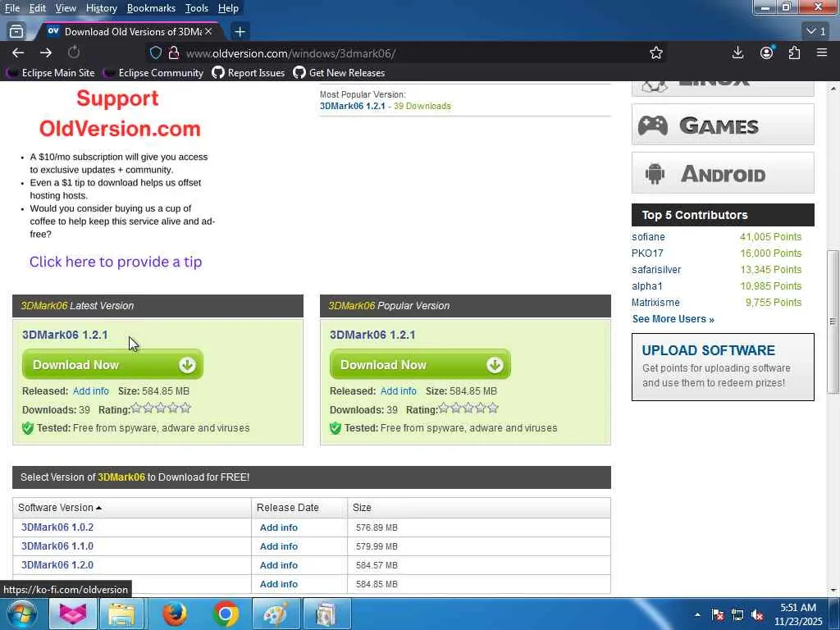Open the Windows Start menu
The image size is (840, 630).
tap(21, 614)
